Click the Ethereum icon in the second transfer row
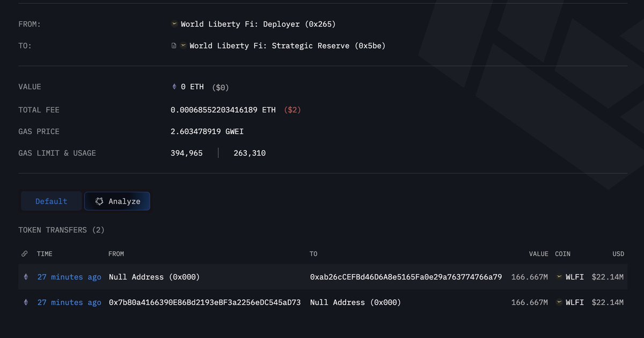Viewport: 644px width, 338px height. pos(25,303)
